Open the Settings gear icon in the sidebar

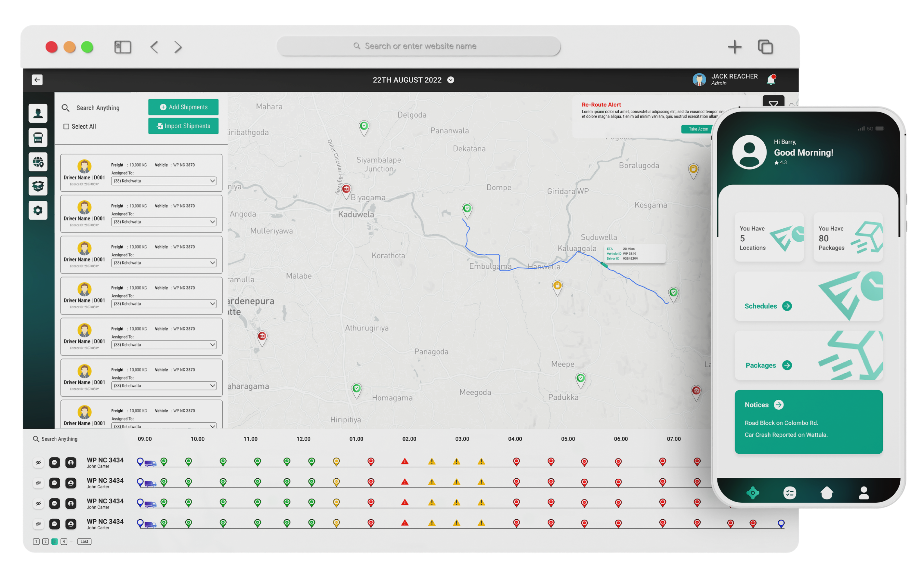click(x=38, y=210)
